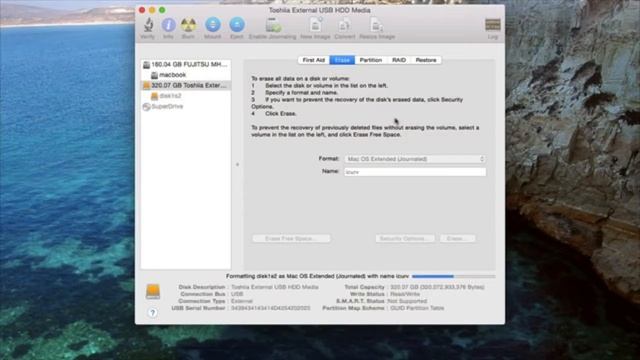This screenshot has width=640, height=360.
Task: Click Erase Free Space button
Action: pyautogui.click(x=291, y=238)
